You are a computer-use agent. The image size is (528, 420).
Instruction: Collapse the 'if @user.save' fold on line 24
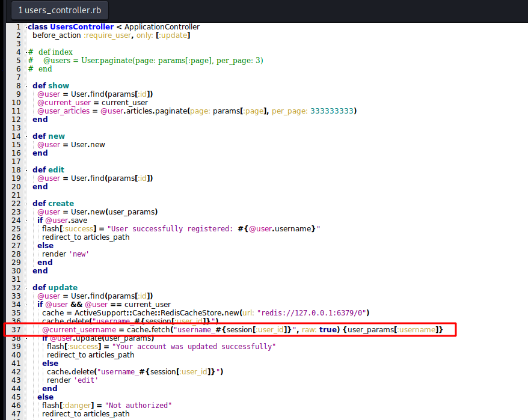26,221
